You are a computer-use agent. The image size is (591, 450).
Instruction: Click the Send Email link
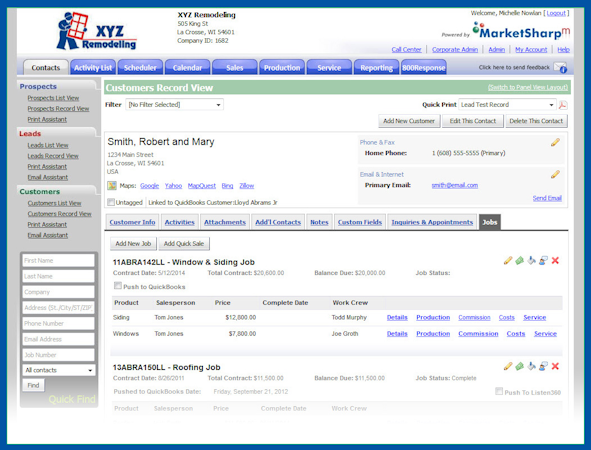(x=547, y=198)
